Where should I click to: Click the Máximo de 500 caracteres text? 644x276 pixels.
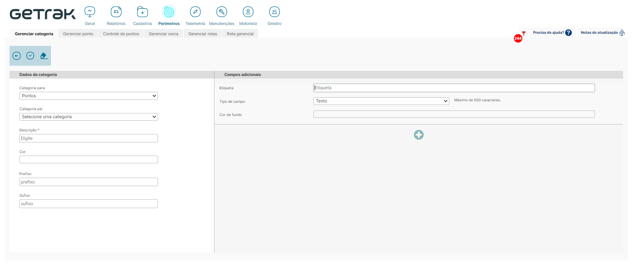pos(478,100)
